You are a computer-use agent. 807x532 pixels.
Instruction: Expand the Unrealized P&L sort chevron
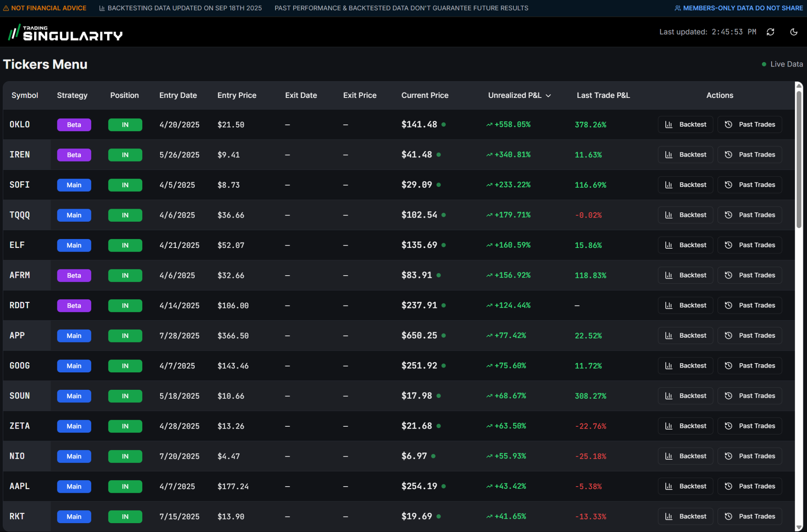pos(549,96)
